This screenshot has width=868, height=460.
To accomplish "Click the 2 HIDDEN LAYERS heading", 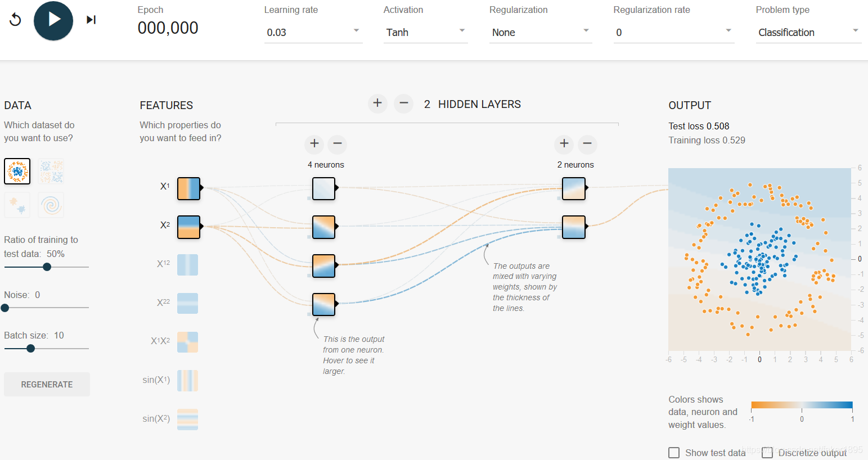I will pos(473,104).
